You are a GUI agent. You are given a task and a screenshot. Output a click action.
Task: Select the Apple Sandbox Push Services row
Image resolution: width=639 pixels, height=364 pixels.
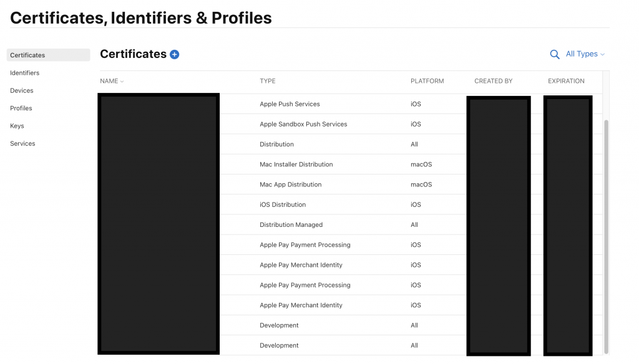point(303,124)
